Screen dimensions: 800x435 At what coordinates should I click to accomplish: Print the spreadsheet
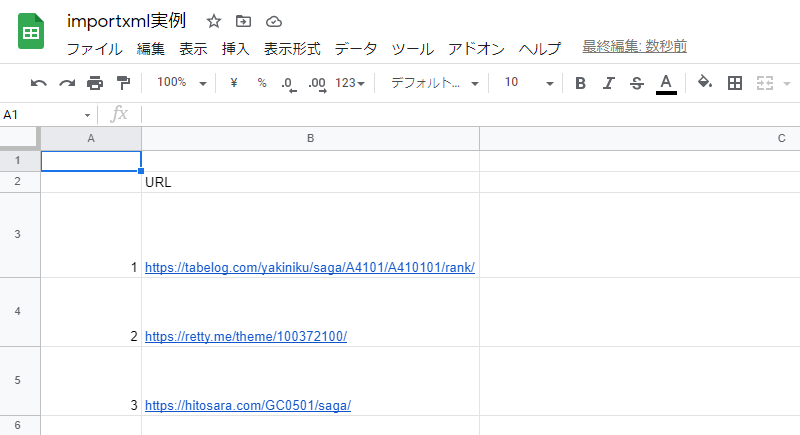pos(95,83)
